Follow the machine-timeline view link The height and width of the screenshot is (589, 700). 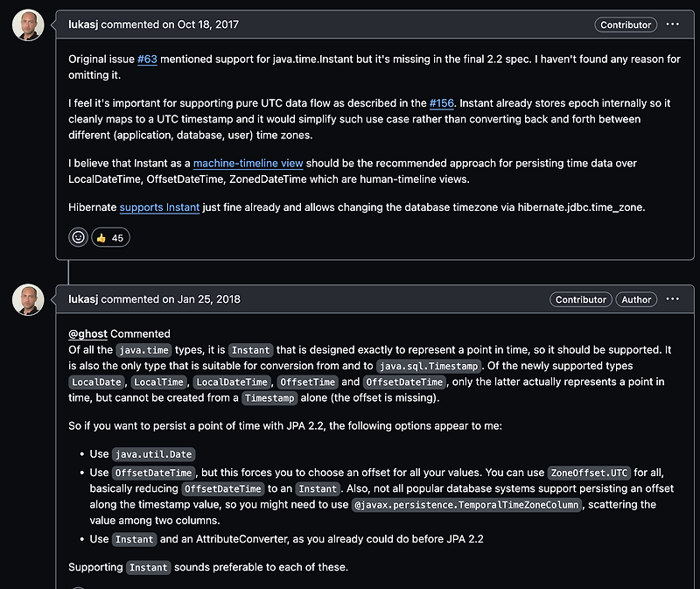point(248,164)
